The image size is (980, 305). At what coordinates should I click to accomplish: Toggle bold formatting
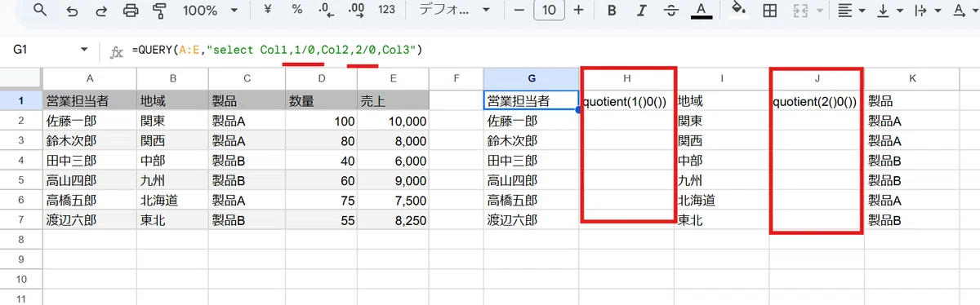pyautogui.click(x=611, y=11)
